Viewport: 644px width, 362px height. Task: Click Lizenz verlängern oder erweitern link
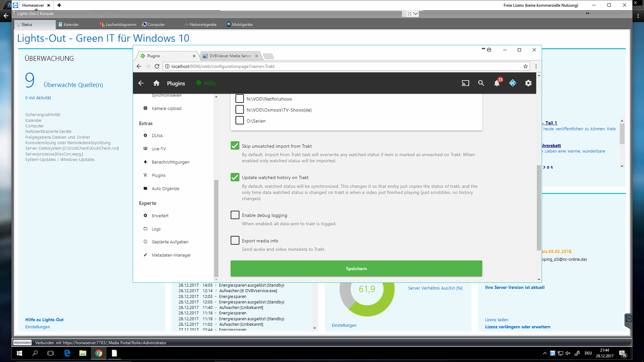tap(518, 327)
